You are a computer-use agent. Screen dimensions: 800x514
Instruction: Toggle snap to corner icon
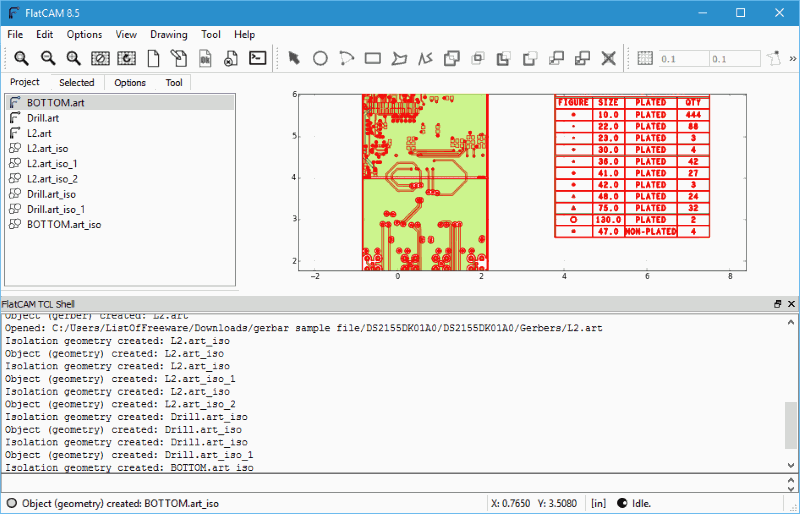pyautogui.click(x=774, y=58)
